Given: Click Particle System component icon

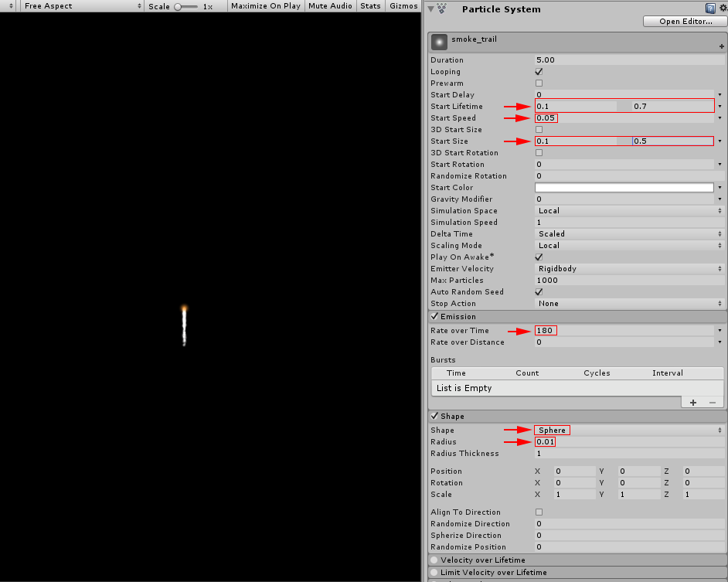Looking at the screenshot, I should 442,9.
